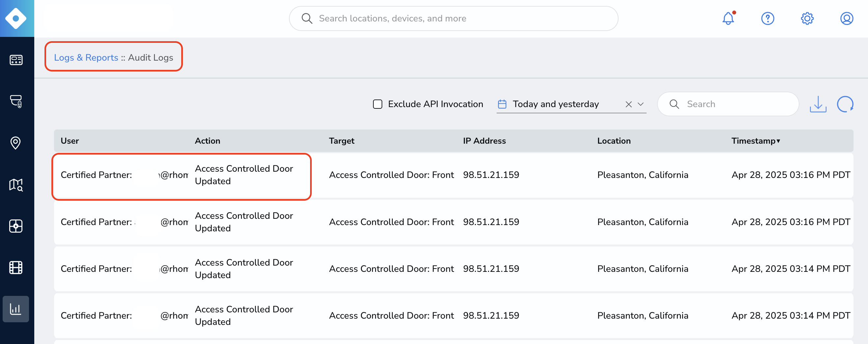Select the first 03:16 PM log timestamp

pyautogui.click(x=791, y=175)
